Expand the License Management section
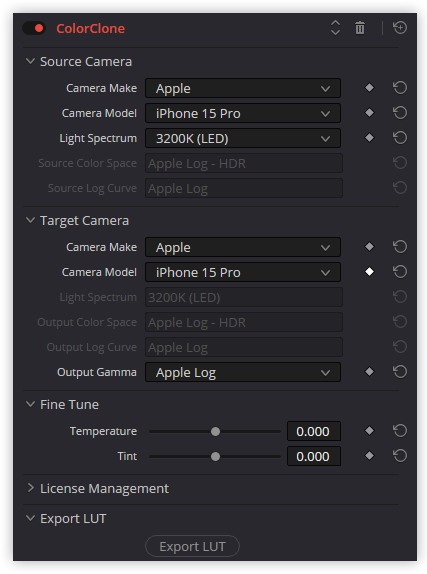The width and height of the screenshot is (427, 574). tap(98, 488)
